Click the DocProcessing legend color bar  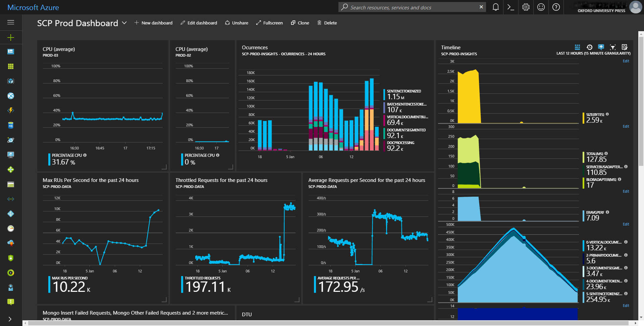pos(384,146)
